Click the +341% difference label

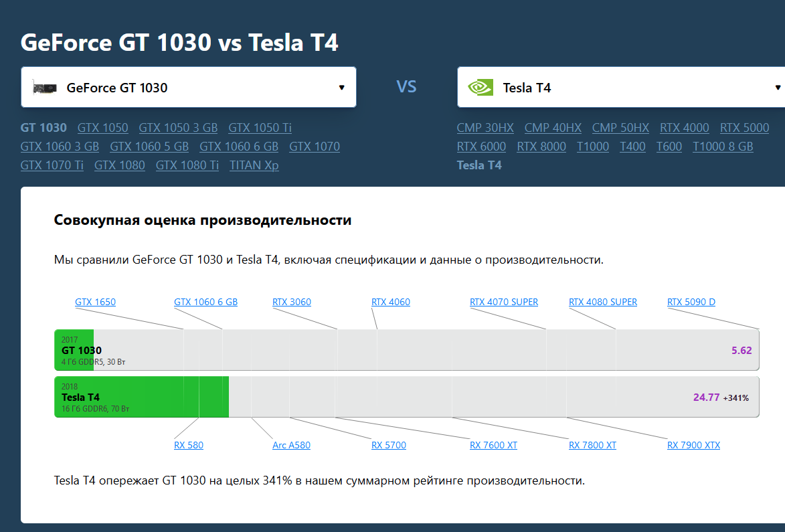pos(736,398)
